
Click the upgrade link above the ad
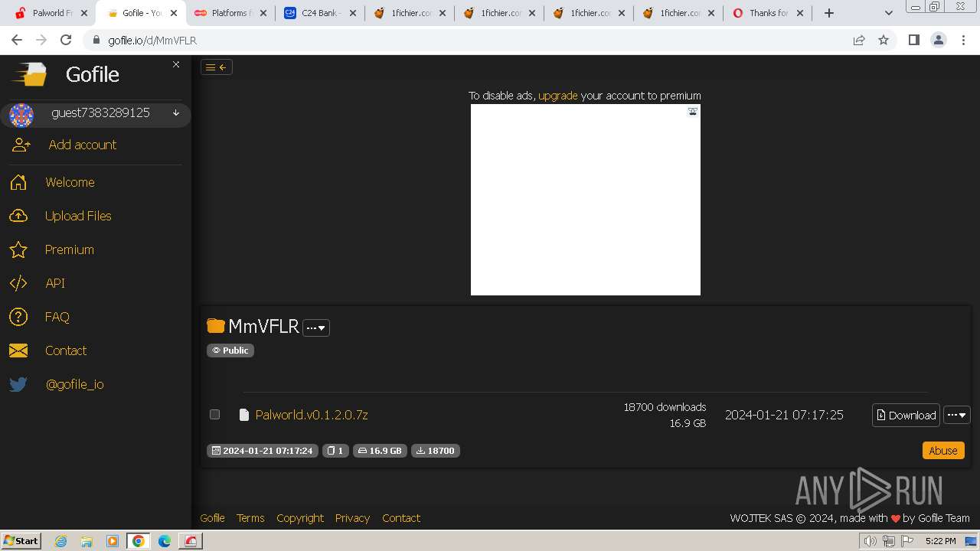[x=558, y=96]
